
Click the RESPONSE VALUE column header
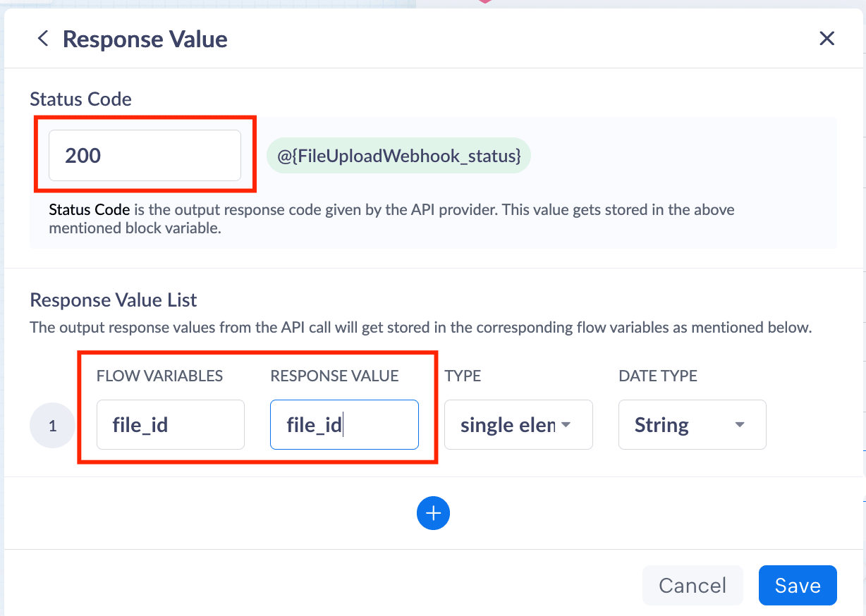[334, 376]
